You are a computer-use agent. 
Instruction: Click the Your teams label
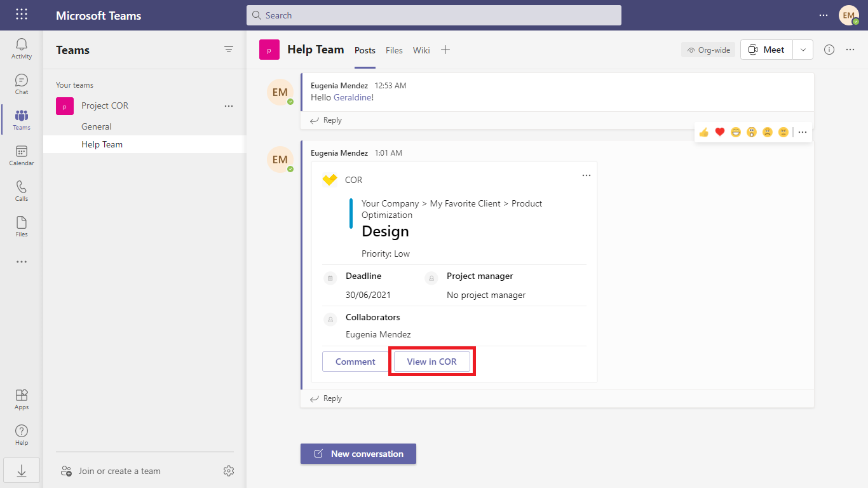click(x=74, y=85)
